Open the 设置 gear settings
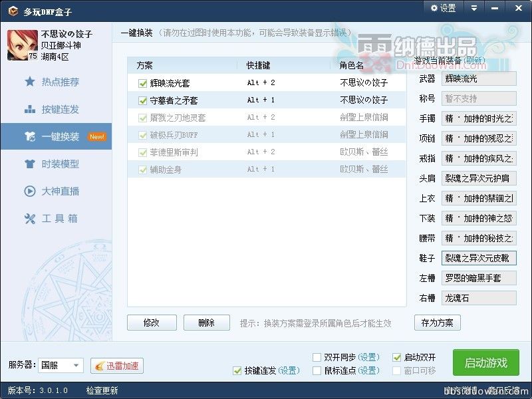Screen dimensions: 532x399 (443, 8)
